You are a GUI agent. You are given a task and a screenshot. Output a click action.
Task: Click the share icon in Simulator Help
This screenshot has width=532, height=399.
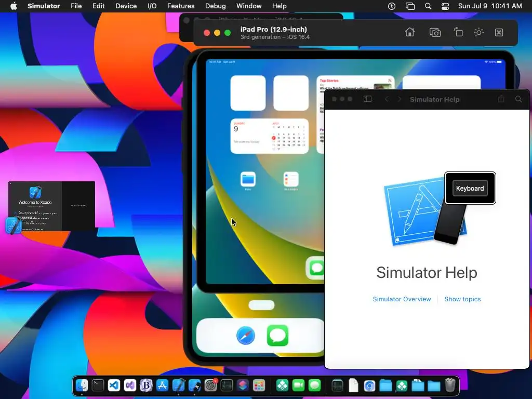pyautogui.click(x=501, y=99)
